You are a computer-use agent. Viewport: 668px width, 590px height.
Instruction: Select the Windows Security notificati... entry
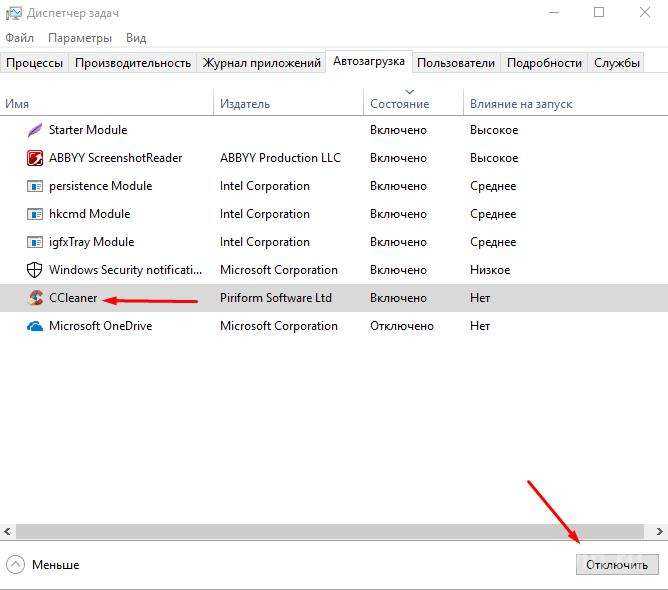125,270
